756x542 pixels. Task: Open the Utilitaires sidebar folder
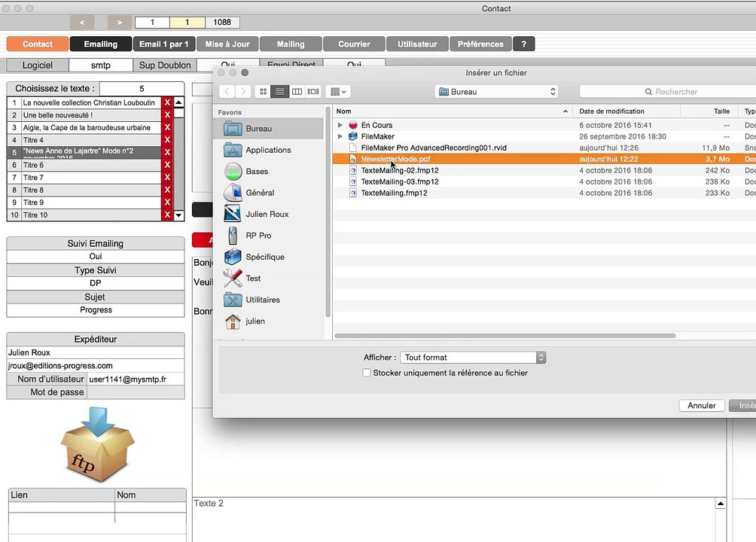pos(263,300)
